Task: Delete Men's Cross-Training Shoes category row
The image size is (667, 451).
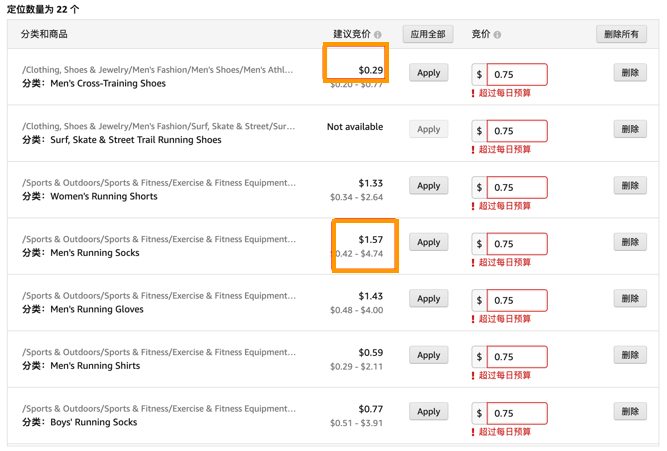Action: 628,73
